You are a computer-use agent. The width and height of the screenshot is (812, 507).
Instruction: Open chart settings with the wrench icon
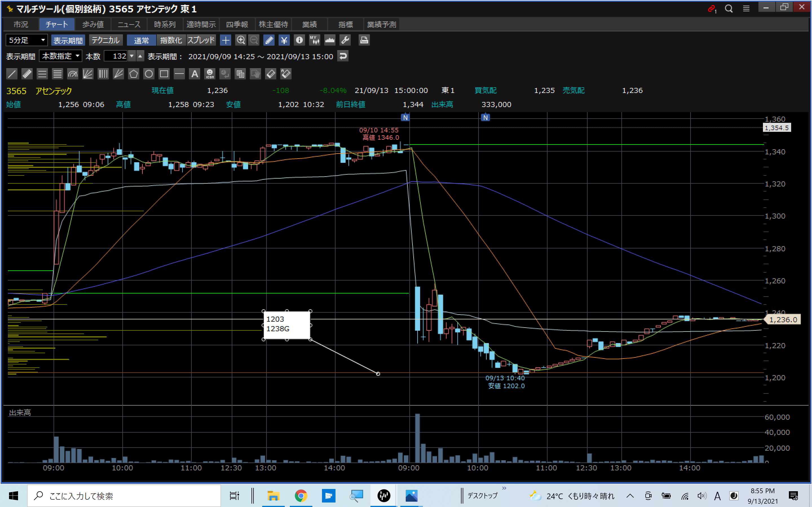click(345, 40)
